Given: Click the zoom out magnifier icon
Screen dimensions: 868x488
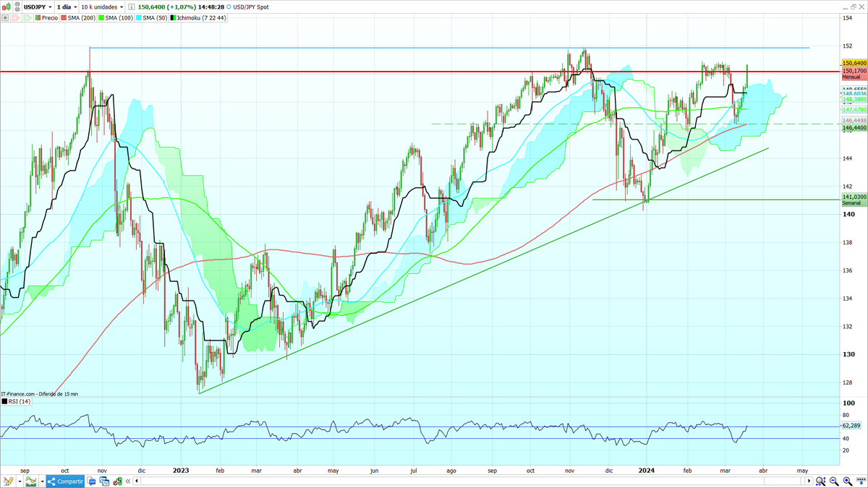Looking at the screenshot, I should click(x=834, y=481).
